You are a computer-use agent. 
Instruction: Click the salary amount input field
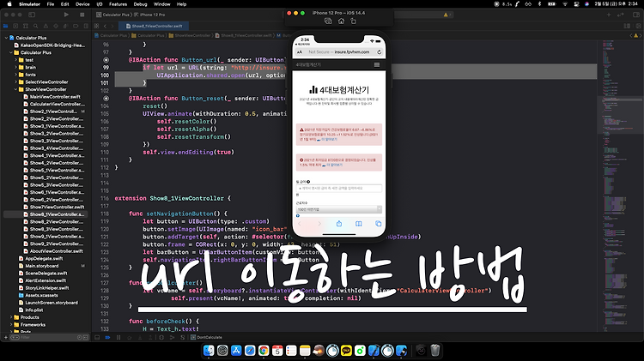click(339, 189)
